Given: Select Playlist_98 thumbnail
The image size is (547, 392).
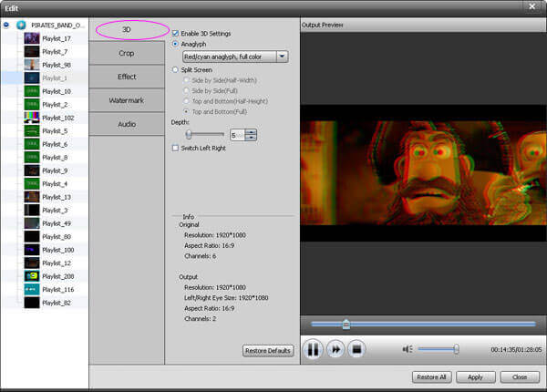Looking at the screenshot, I should pyautogui.click(x=32, y=65).
